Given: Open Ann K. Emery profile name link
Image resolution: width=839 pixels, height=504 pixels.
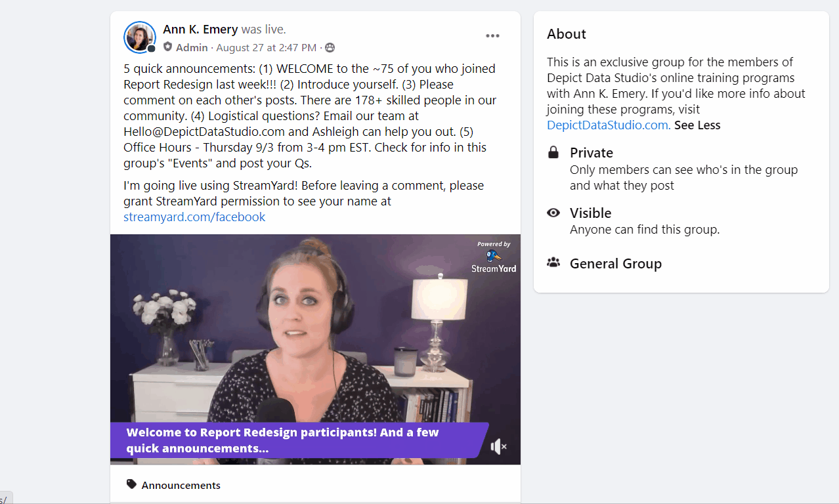Looking at the screenshot, I should [200, 30].
